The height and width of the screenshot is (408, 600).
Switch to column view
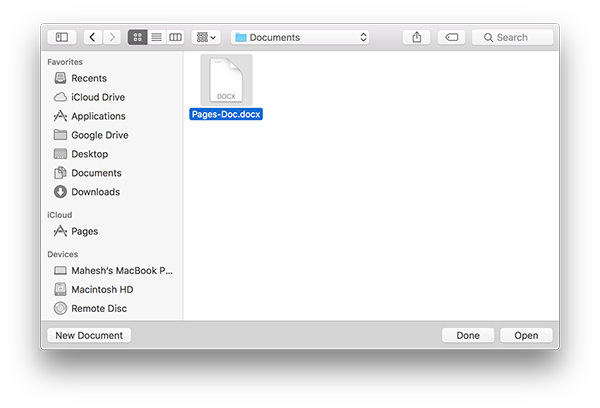[175, 37]
